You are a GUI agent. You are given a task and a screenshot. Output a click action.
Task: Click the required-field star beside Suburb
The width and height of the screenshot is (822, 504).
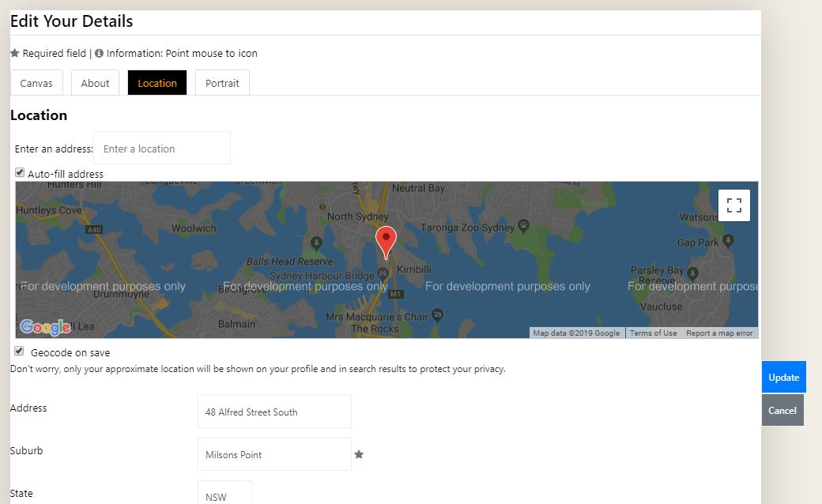click(x=359, y=454)
